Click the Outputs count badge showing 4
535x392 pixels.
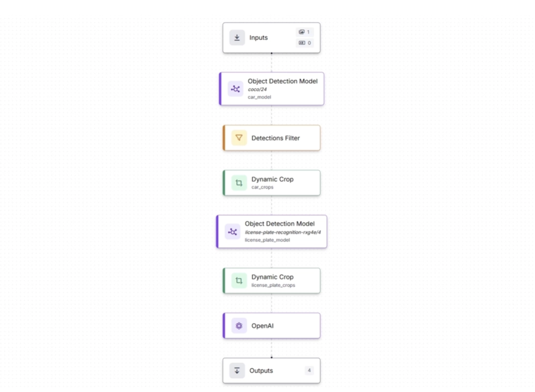click(309, 370)
